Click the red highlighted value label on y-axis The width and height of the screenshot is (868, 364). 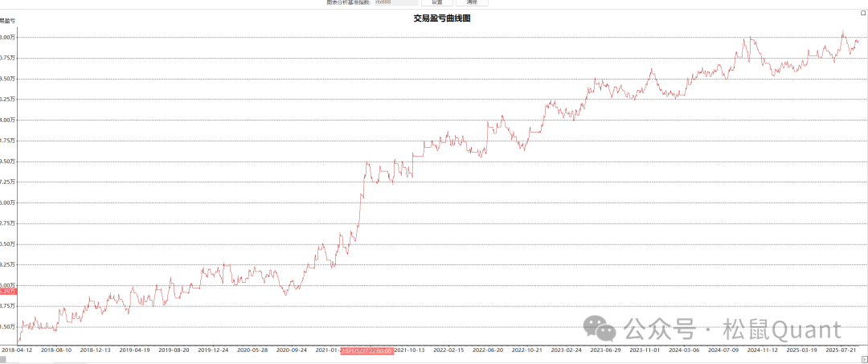click(8, 291)
